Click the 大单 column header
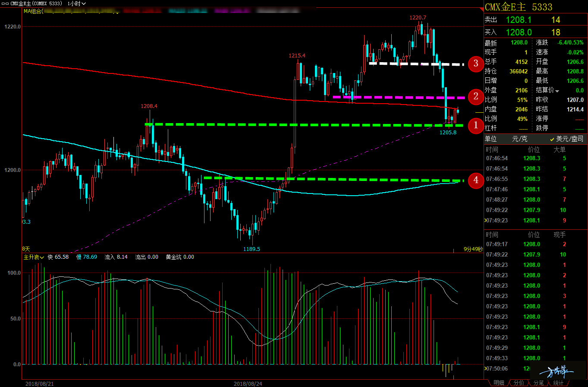 pos(560,149)
